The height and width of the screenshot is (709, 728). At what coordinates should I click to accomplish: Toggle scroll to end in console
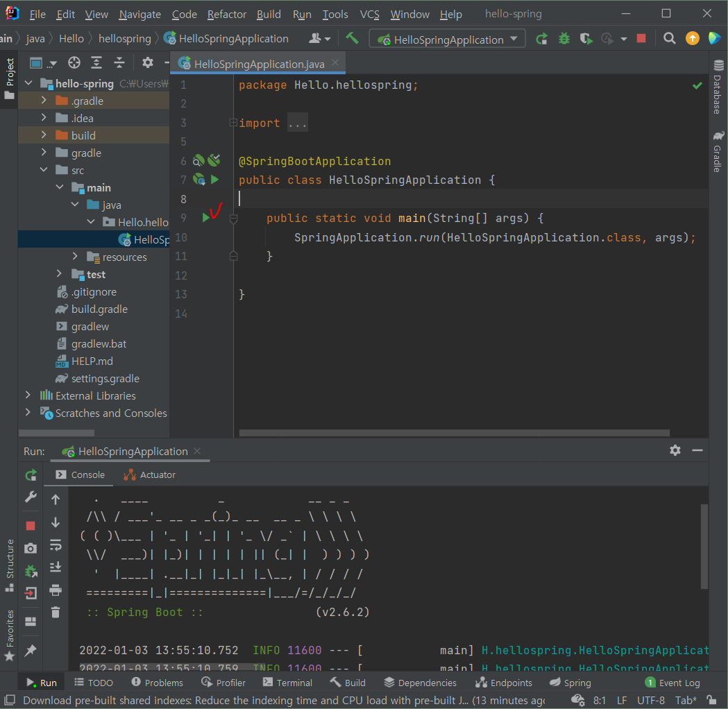pyautogui.click(x=56, y=567)
